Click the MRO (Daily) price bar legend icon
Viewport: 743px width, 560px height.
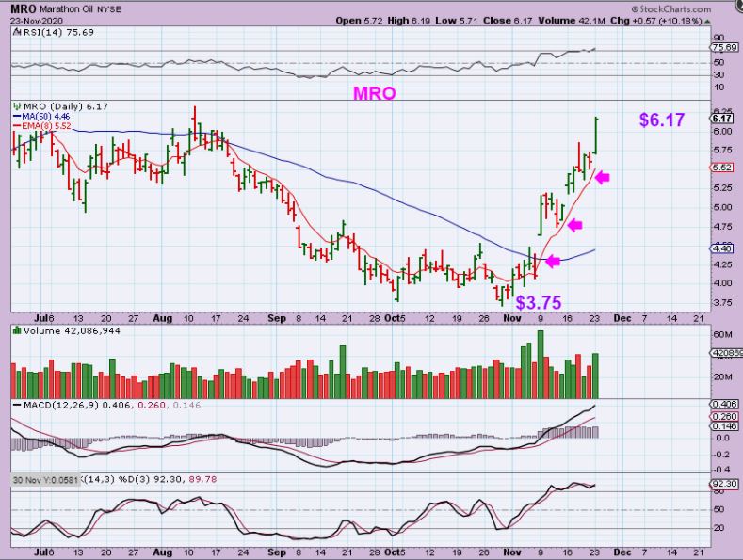pyautogui.click(x=17, y=107)
